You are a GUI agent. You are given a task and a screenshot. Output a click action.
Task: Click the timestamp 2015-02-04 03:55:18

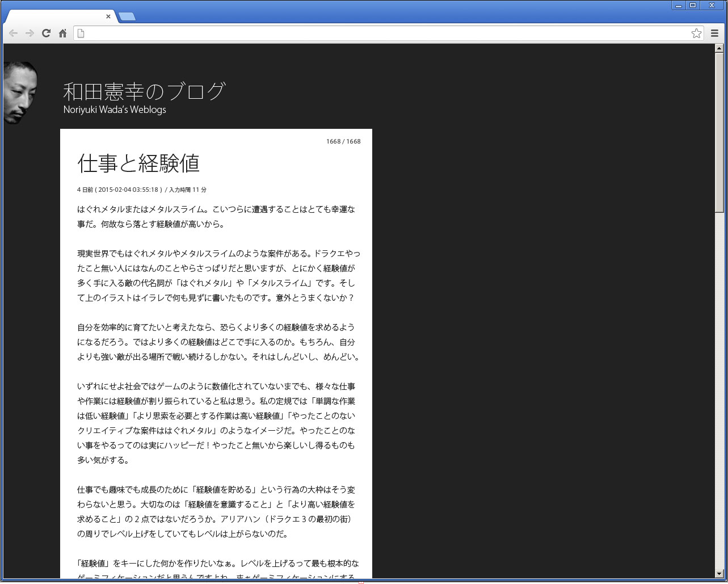(128, 190)
